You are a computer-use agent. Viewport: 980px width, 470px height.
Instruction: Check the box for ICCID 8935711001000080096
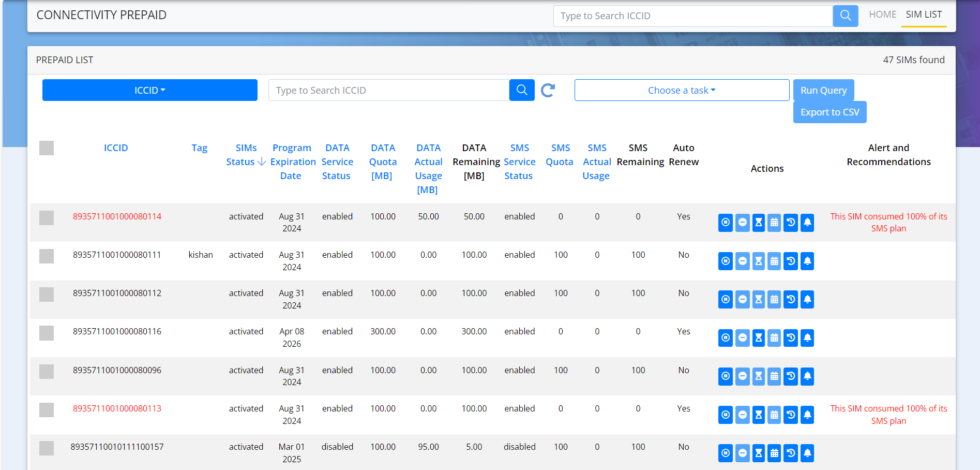(47, 372)
